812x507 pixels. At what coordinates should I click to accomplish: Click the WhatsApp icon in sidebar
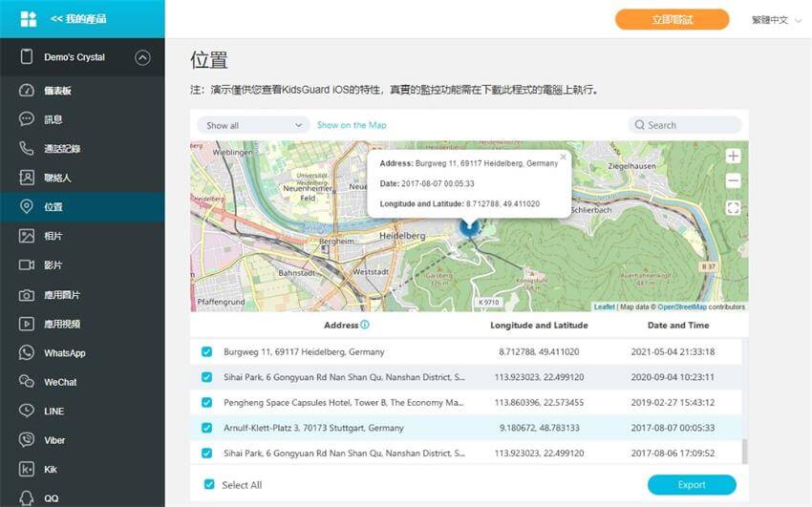click(27, 353)
